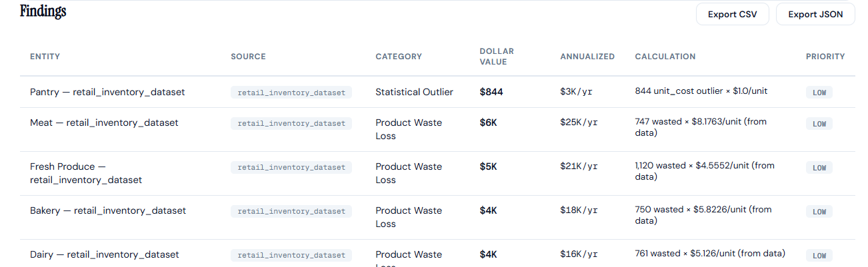Screen dimensions: 868x267
Task: Click the LOW priority badge for Bakery
Action: tap(819, 211)
